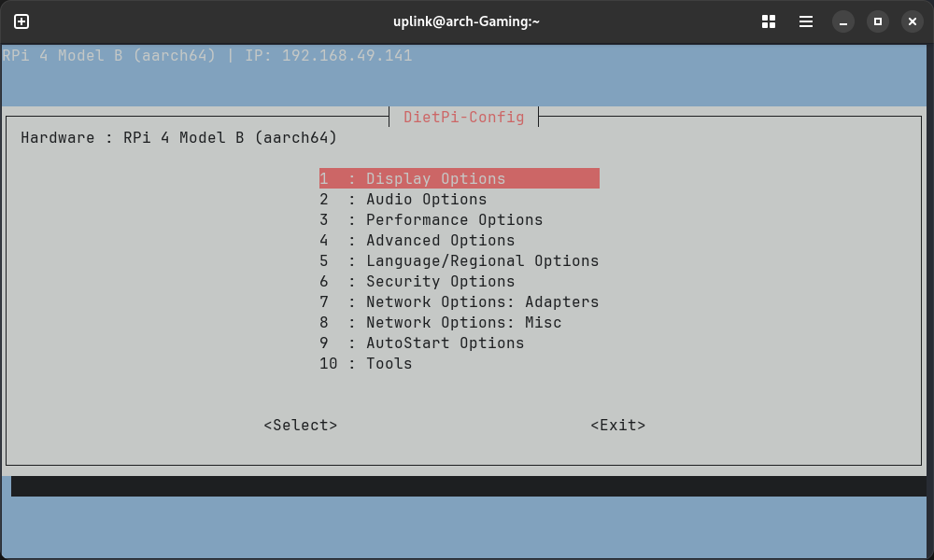This screenshot has height=560, width=934.
Task: Minimize the terminal window
Action: [842, 21]
